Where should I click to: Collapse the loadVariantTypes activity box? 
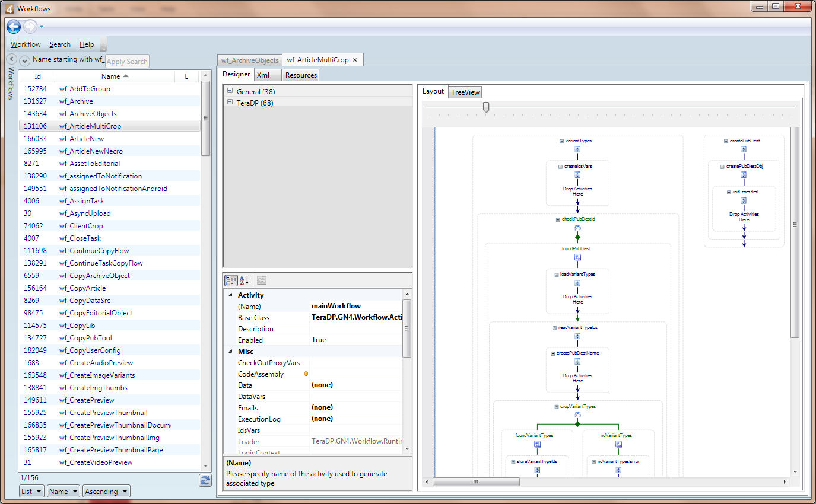coord(557,275)
